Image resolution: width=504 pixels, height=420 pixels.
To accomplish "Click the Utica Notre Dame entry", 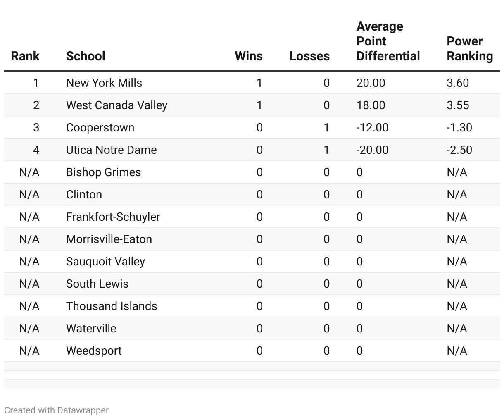I will [112, 150].
